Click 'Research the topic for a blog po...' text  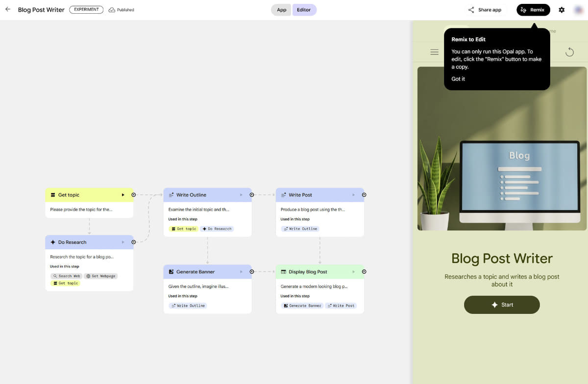[82, 257]
